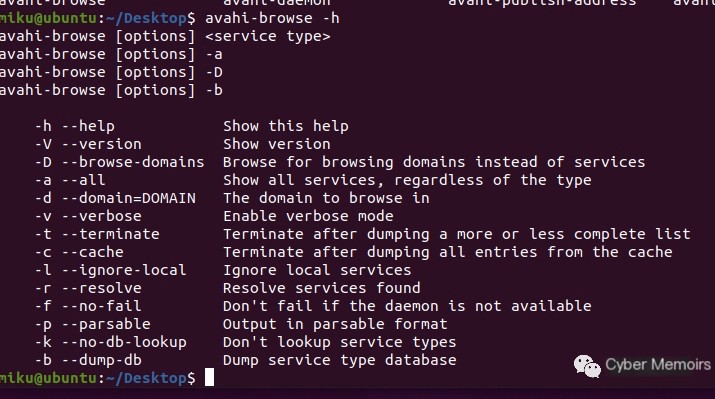Click the '--ignore-local' option text

[x=124, y=270]
